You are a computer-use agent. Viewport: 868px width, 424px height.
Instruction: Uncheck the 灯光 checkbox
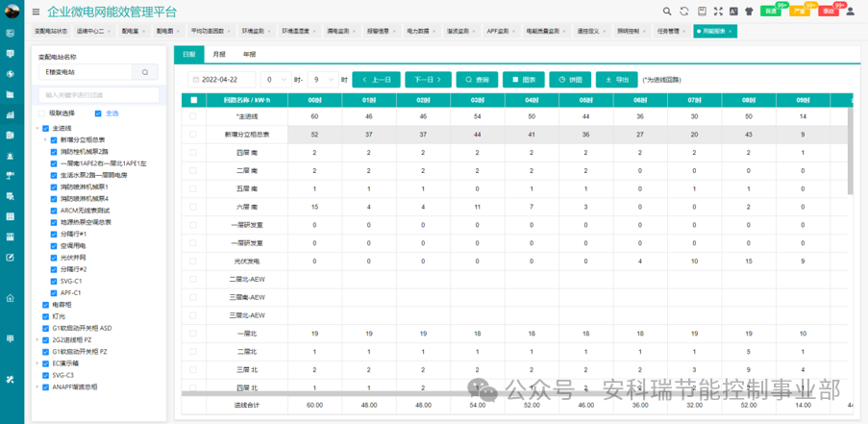46,316
